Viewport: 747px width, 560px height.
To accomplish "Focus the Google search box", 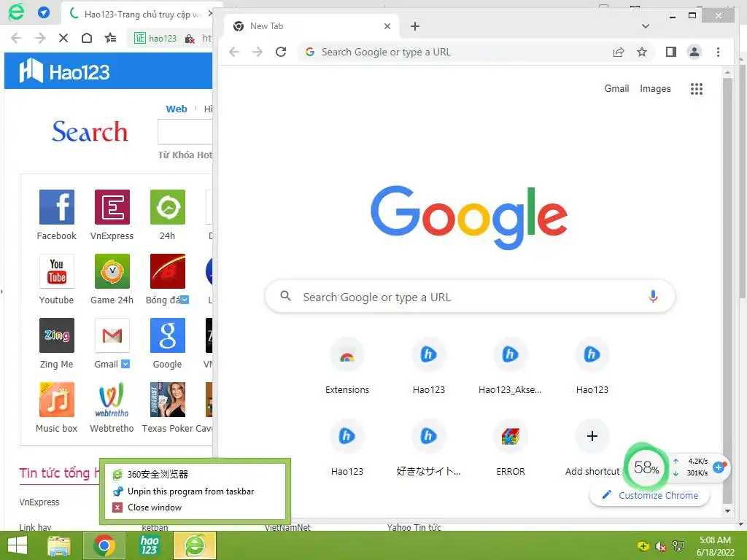I will click(x=470, y=297).
